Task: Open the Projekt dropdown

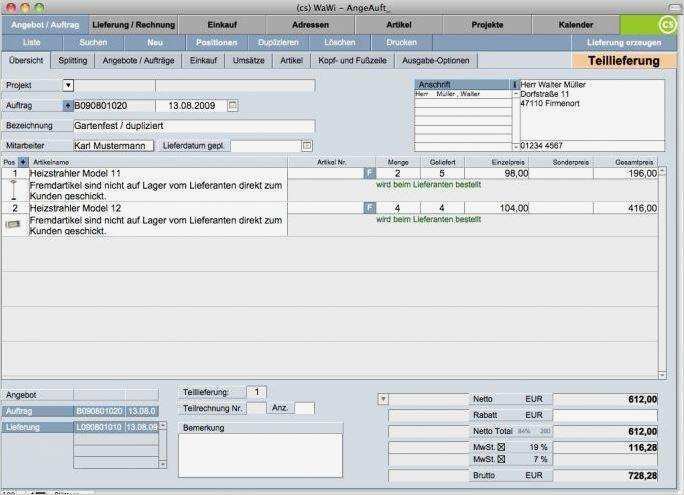Action: click(x=68, y=86)
